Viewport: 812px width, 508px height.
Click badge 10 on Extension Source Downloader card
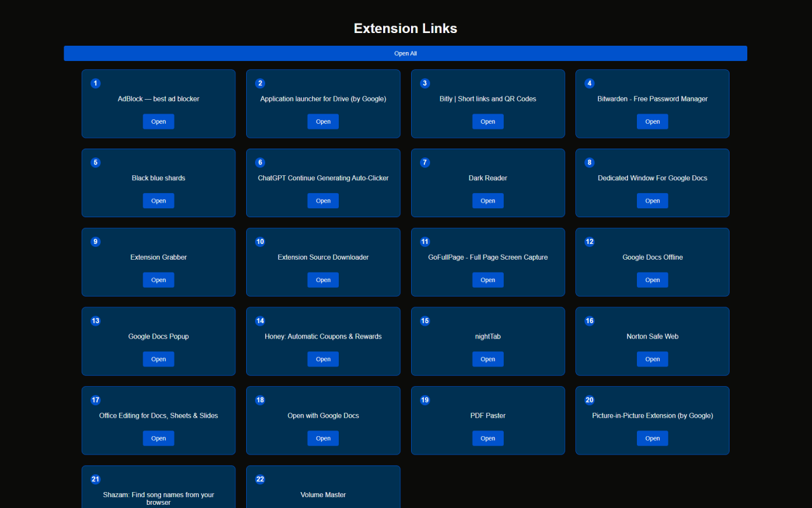[x=260, y=241]
